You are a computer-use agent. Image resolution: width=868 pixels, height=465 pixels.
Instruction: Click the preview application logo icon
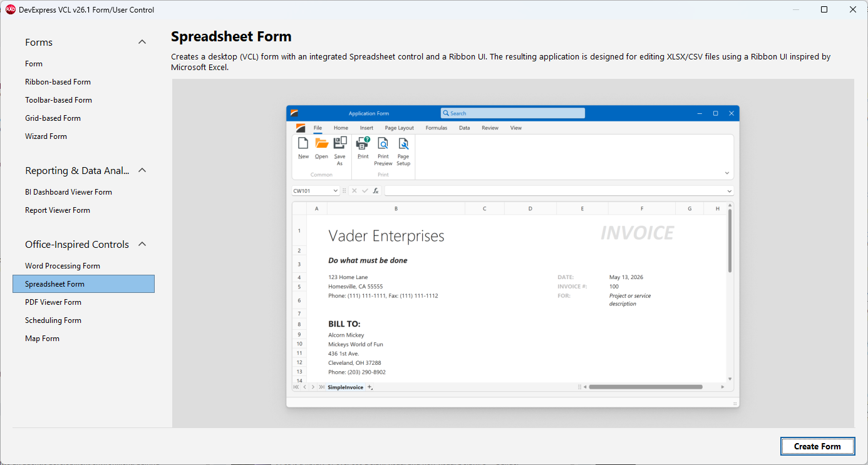pyautogui.click(x=301, y=128)
